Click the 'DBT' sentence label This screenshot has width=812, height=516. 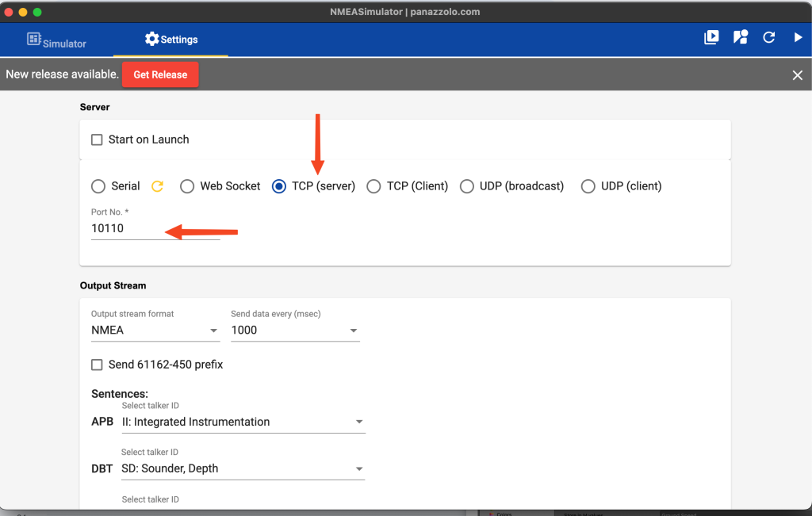[102, 469]
